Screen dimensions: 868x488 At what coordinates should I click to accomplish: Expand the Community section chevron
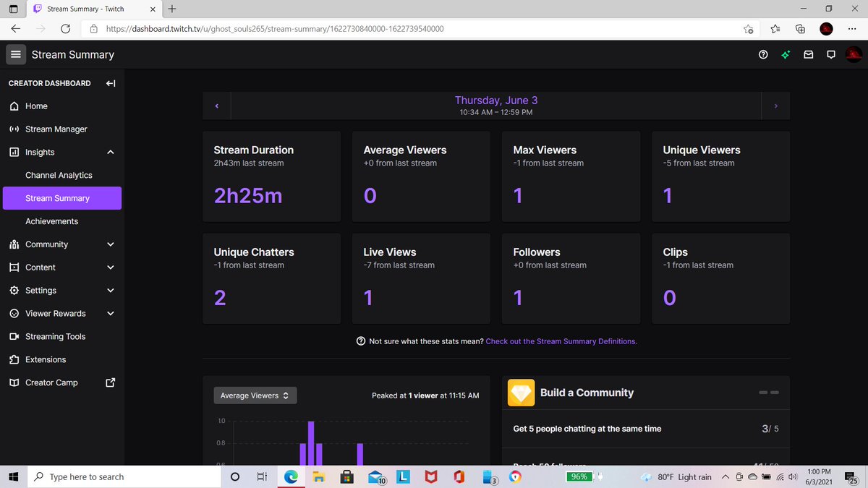point(111,244)
